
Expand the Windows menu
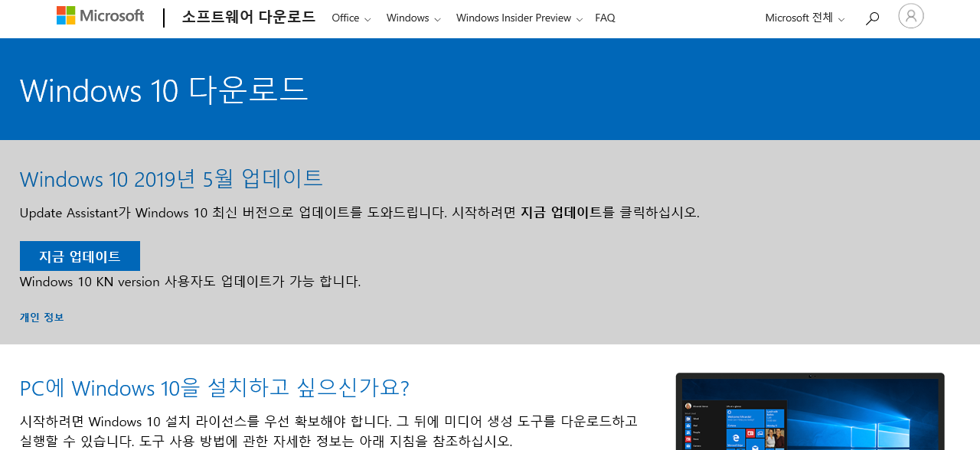pos(413,18)
